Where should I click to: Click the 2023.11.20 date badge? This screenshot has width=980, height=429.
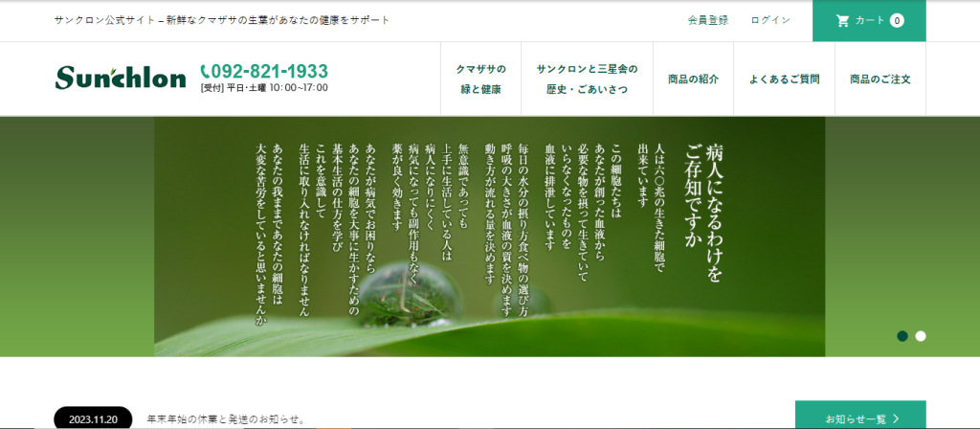tap(93, 419)
